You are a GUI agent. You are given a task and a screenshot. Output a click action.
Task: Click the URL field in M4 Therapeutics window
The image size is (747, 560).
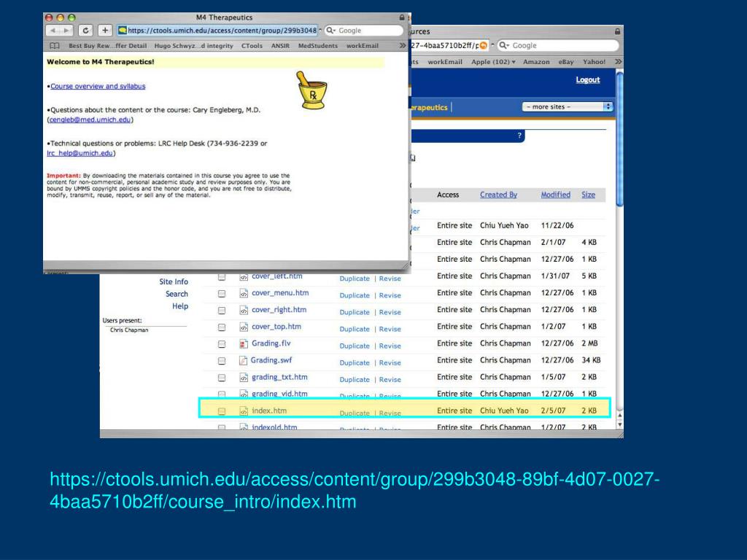tap(219, 31)
